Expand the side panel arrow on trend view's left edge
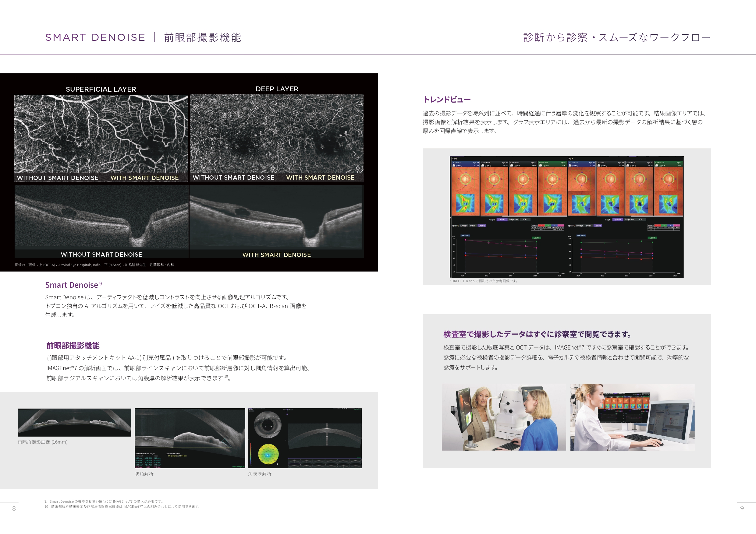Viewport: 756px width, 534px height. tap(451, 219)
